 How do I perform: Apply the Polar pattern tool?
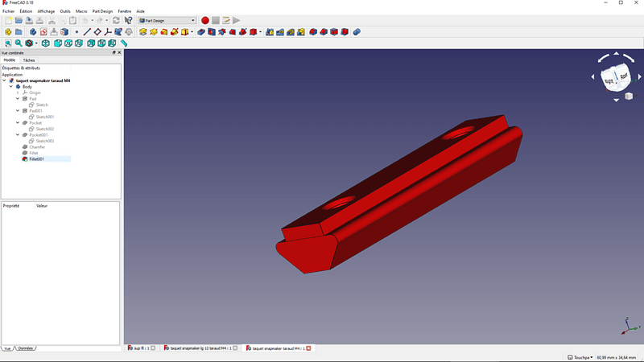[291, 32]
